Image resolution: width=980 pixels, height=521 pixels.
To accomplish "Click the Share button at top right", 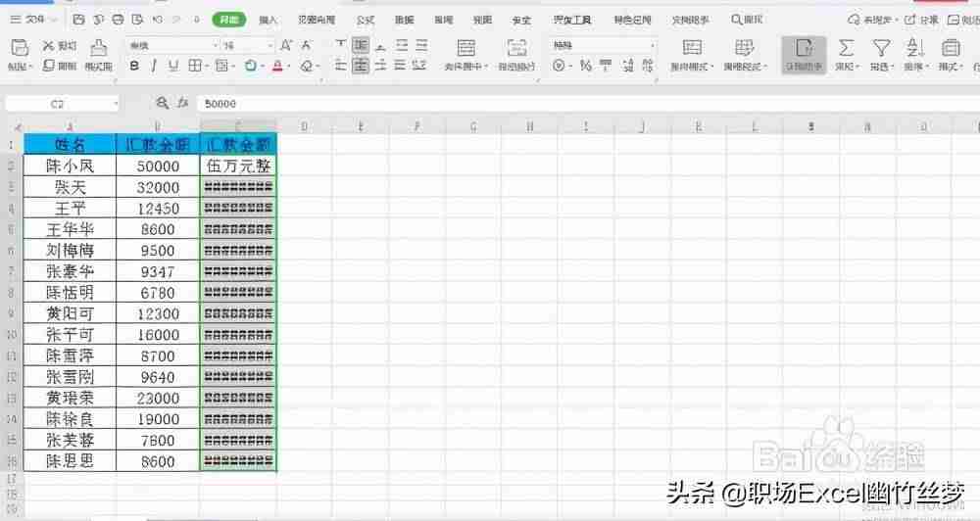I will 921,20.
